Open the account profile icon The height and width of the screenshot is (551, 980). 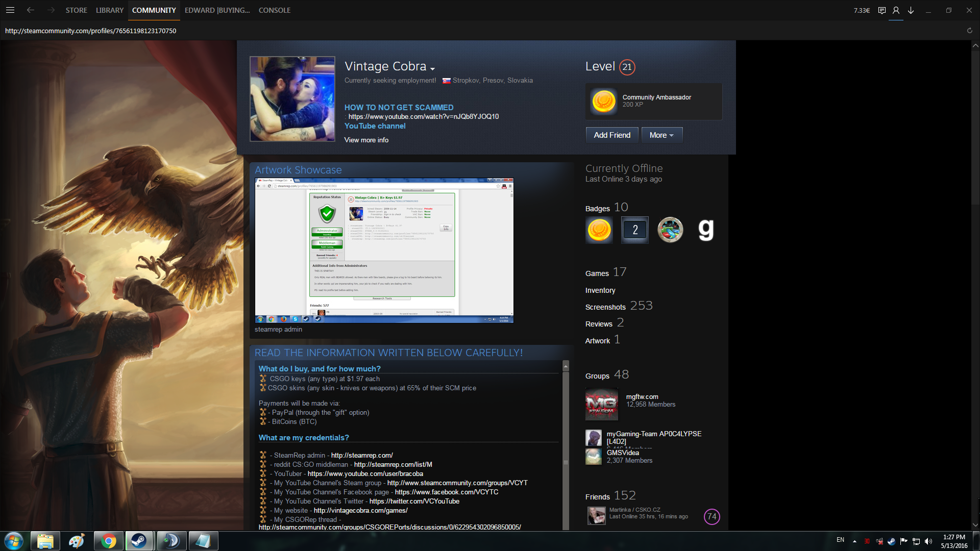[x=896, y=10]
